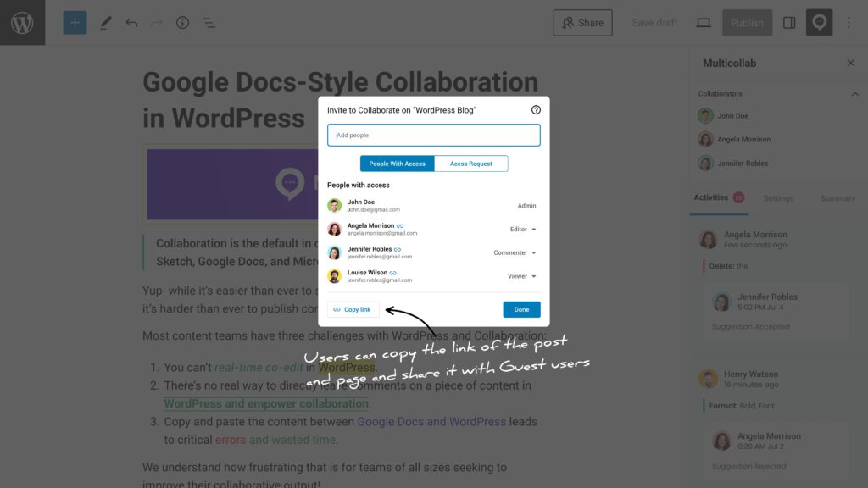Select Angela Morrison in Collaborators list
868x488 pixels.
pos(734,140)
